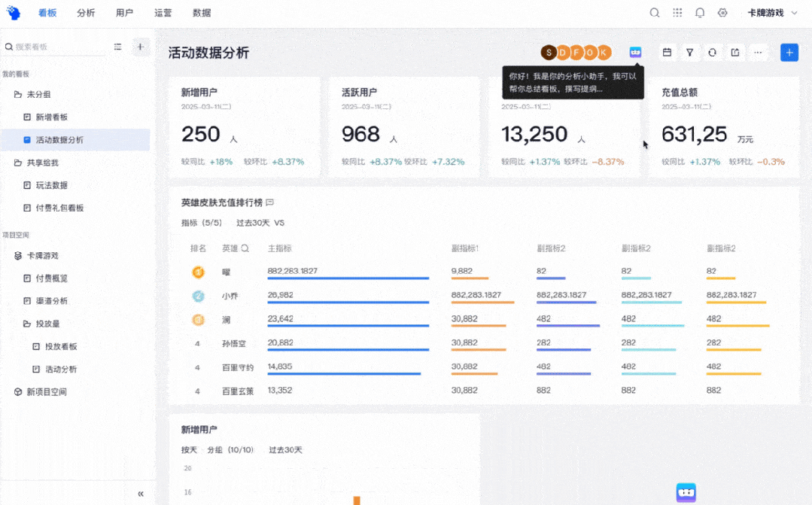Screen dimensions: 812x505
Task: Open the settings gear icon
Action: (x=722, y=12)
